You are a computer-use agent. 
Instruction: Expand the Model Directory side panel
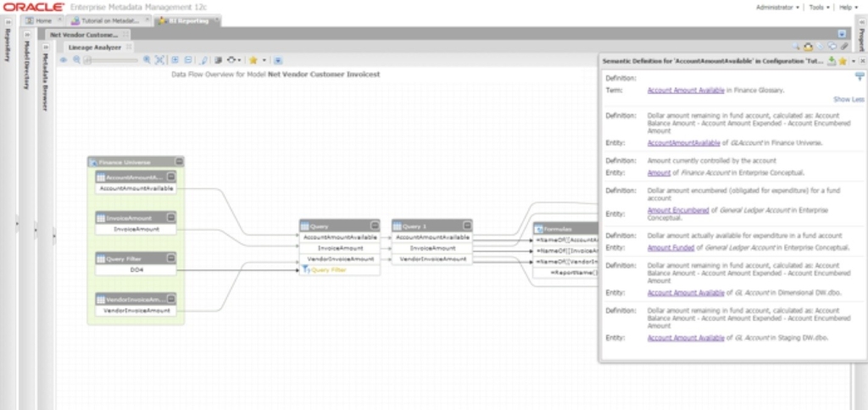click(26, 34)
